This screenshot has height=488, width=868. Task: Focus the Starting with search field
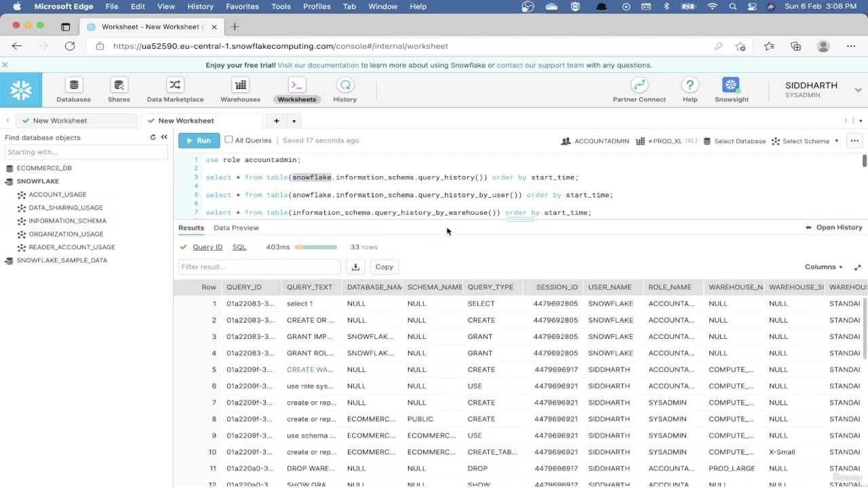pos(86,152)
